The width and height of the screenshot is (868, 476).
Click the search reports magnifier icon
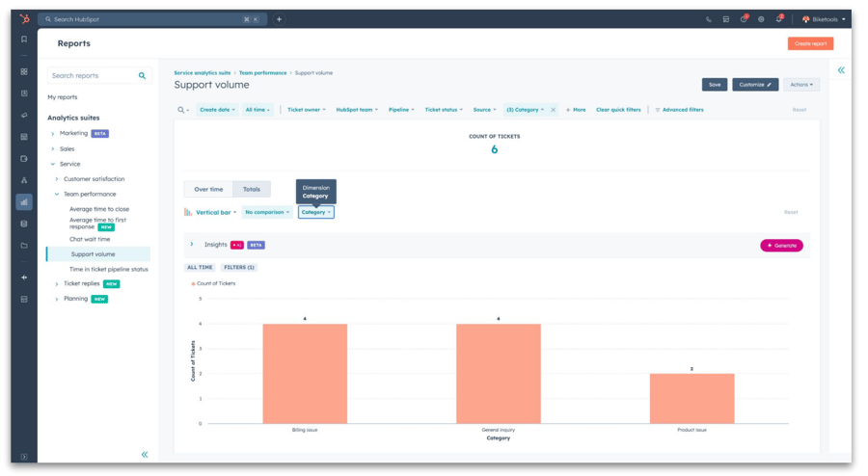pos(143,76)
